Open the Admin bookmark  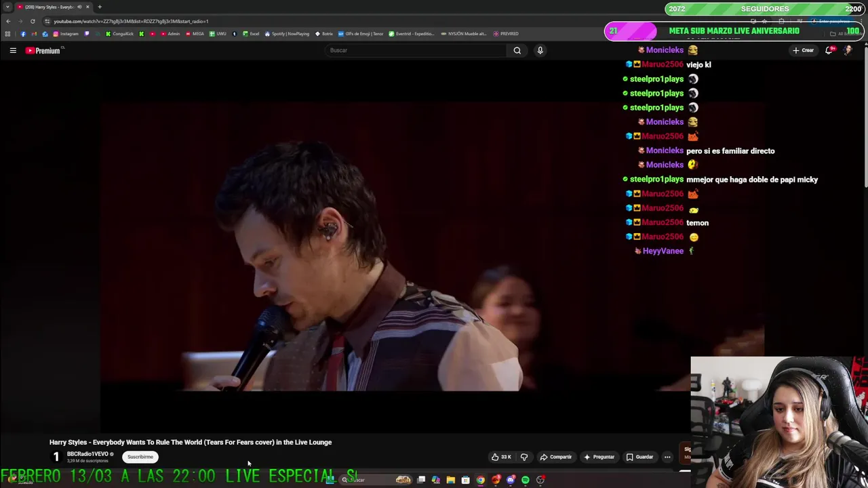170,34
